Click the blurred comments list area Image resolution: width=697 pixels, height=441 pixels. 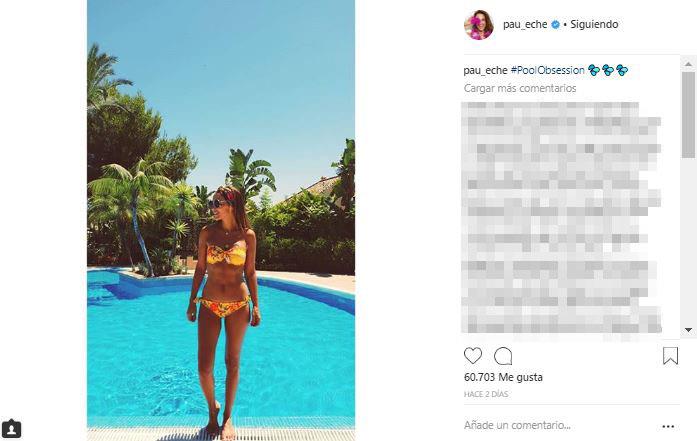tap(561, 217)
